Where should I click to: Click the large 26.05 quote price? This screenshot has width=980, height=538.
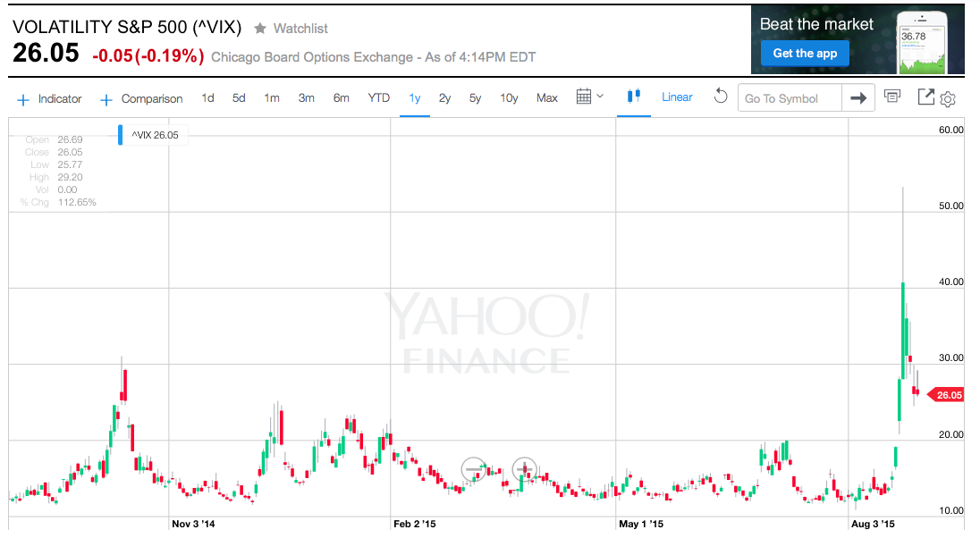[x=46, y=53]
